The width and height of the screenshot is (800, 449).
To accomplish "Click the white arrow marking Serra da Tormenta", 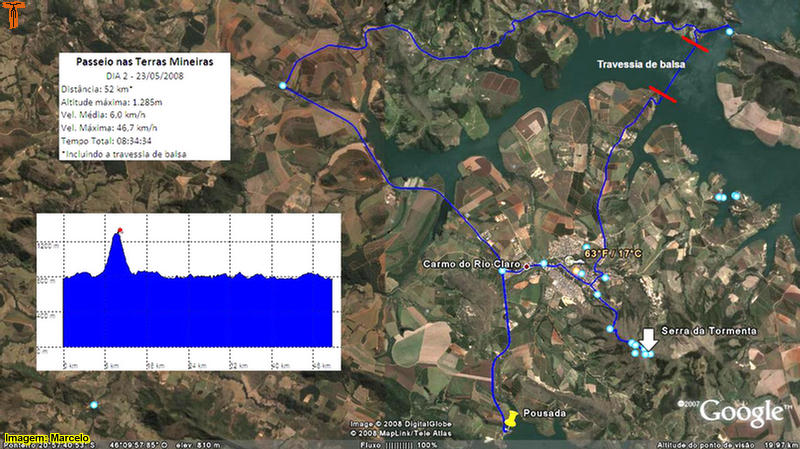I will [x=648, y=339].
